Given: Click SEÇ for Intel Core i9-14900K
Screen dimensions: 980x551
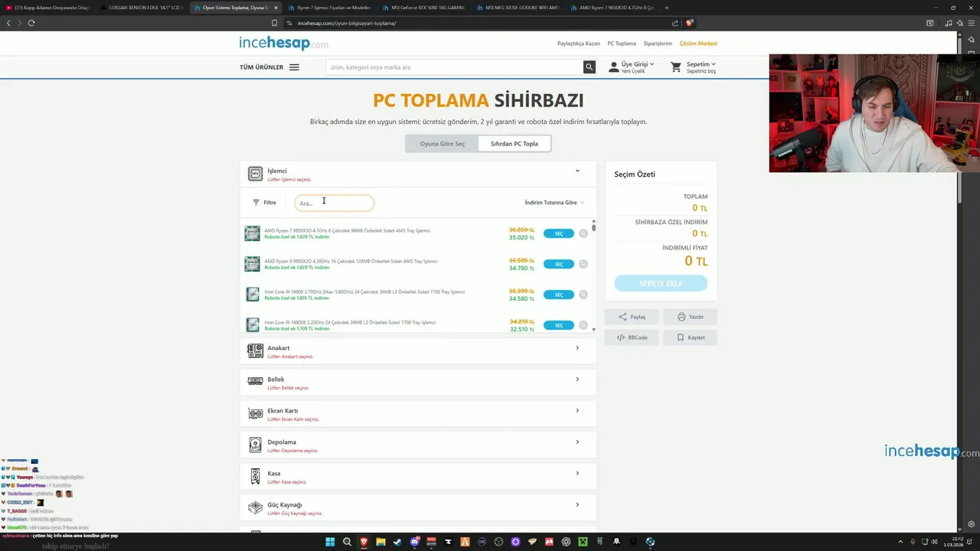Looking at the screenshot, I should pyautogui.click(x=558, y=325).
